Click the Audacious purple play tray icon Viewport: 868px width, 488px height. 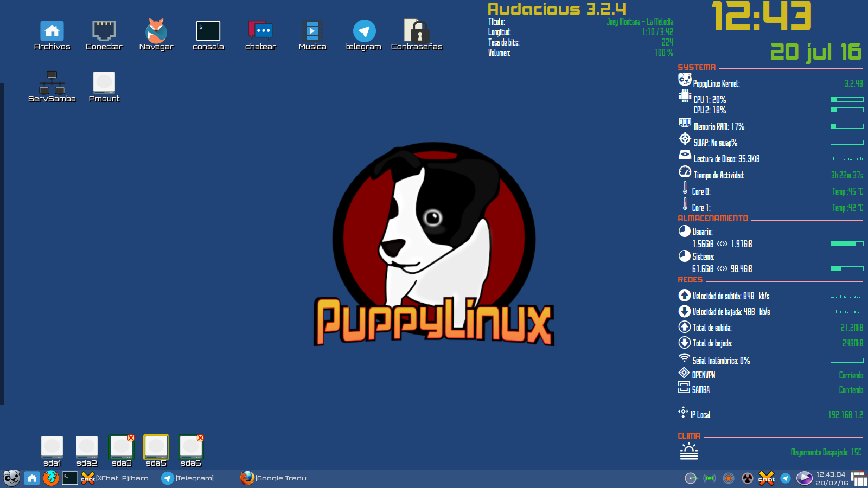[x=804, y=478]
